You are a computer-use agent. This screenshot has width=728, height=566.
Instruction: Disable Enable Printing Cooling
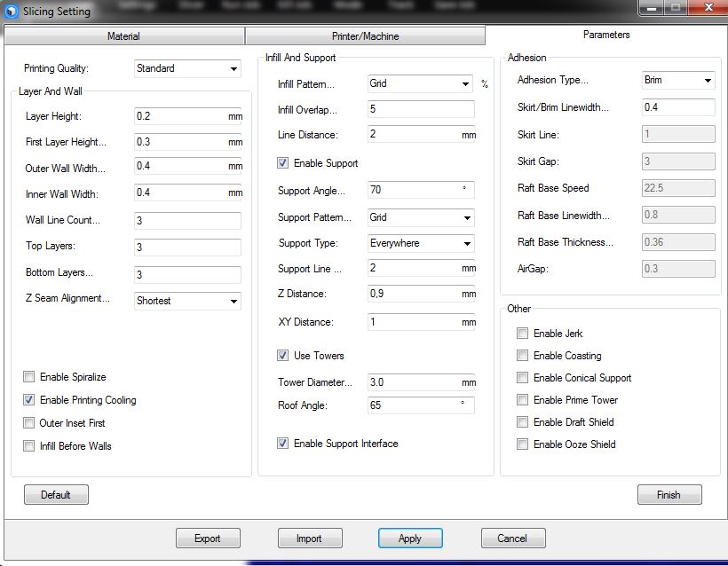tap(28, 400)
